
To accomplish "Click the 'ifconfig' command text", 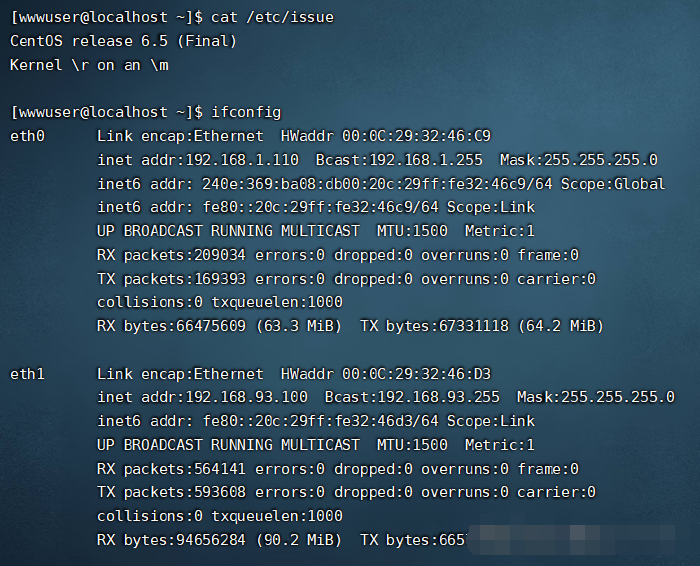I will point(246,112).
